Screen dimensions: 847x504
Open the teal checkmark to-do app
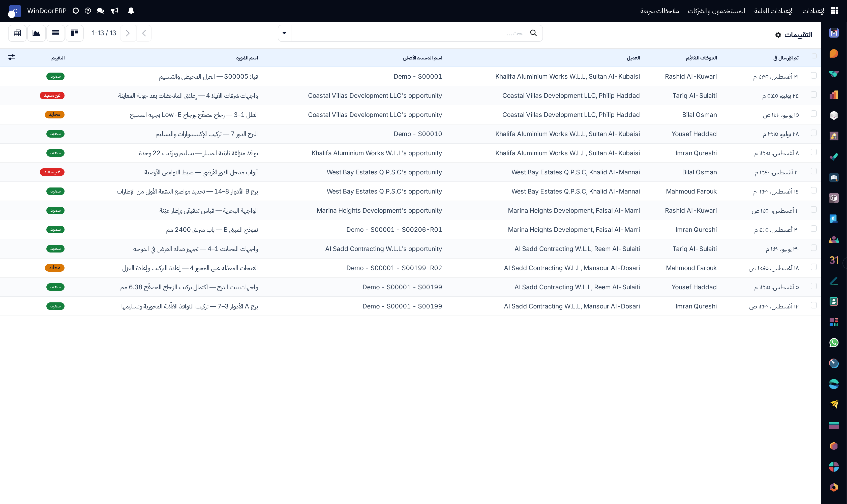coord(834,157)
